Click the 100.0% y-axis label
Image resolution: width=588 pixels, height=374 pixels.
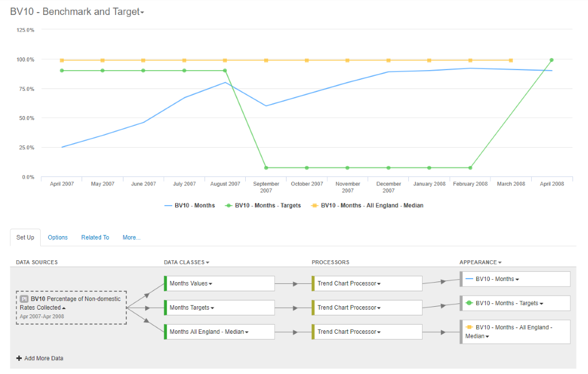coord(25,59)
